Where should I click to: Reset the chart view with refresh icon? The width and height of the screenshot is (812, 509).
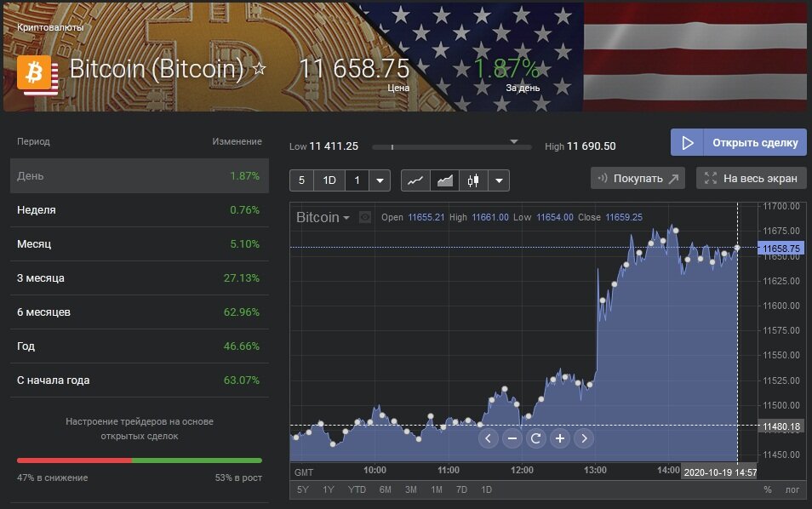coord(535,438)
